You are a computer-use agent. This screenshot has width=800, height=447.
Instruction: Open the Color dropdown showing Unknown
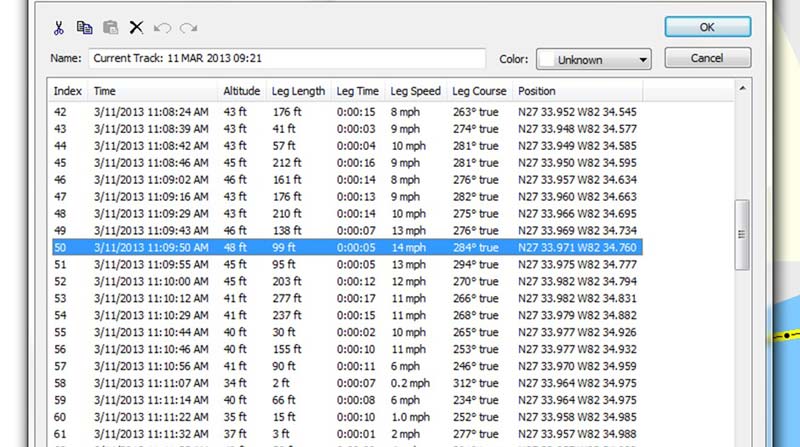click(x=594, y=59)
